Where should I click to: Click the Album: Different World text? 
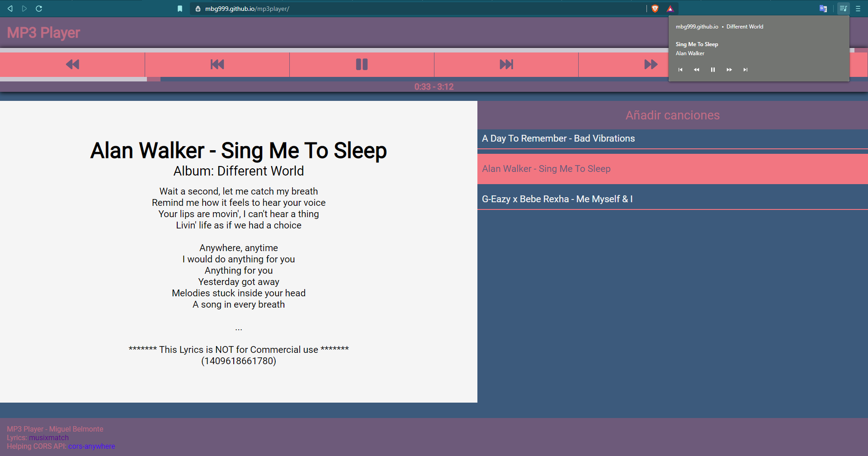(239, 171)
